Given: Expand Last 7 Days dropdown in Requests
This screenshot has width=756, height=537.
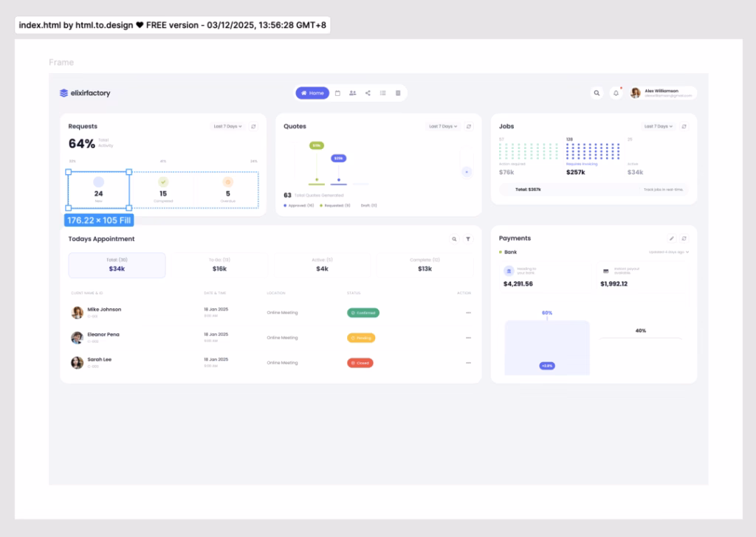Looking at the screenshot, I should click(227, 126).
